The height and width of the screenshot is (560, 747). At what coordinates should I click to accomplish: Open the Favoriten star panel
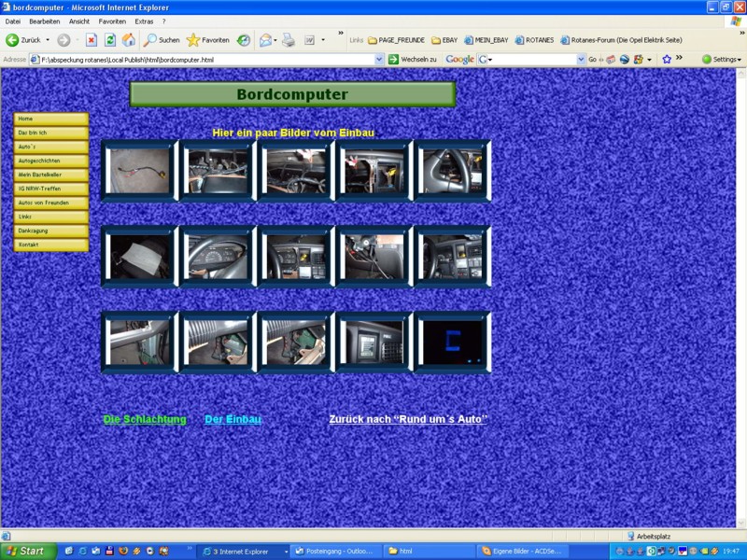[207, 40]
